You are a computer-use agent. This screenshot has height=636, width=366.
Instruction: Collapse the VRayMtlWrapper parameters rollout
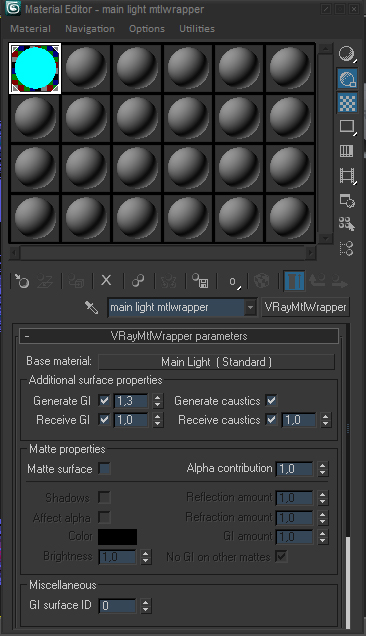[179, 336]
